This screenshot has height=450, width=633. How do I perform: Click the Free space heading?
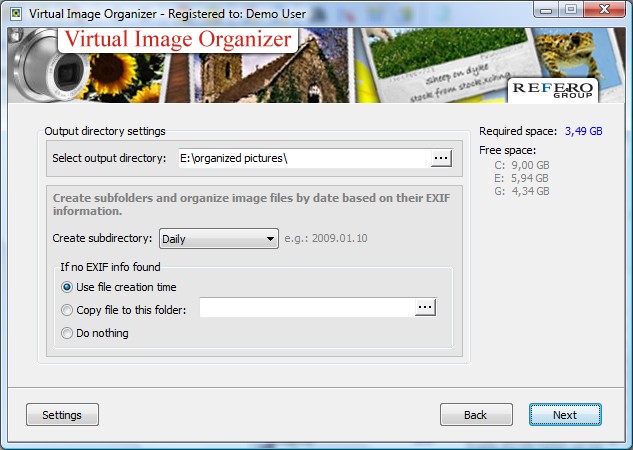tap(507, 150)
